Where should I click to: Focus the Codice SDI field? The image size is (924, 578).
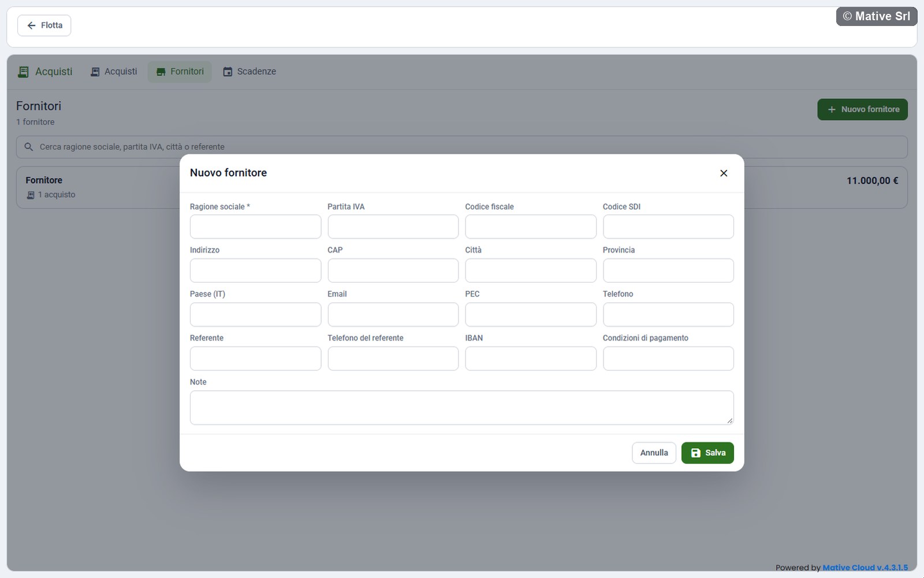pos(668,227)
